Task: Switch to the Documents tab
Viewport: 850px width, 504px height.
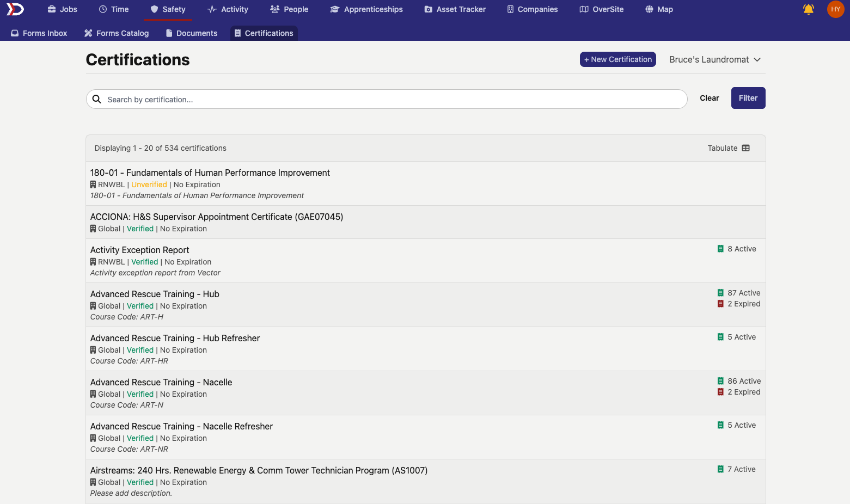Action: point(192,33)
